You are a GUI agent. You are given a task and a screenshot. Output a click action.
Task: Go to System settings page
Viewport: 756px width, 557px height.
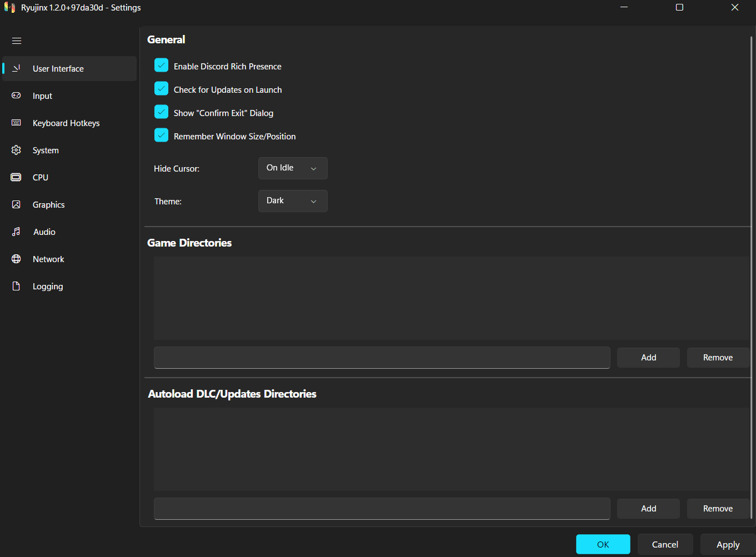69,150
